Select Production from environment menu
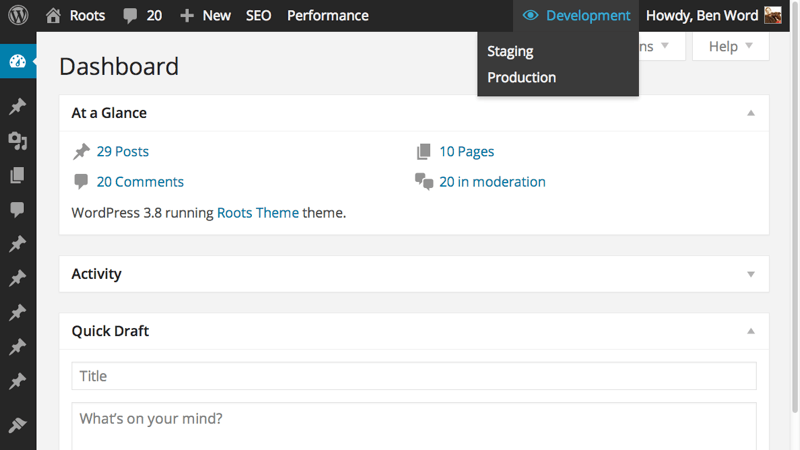 click(521, 77)
